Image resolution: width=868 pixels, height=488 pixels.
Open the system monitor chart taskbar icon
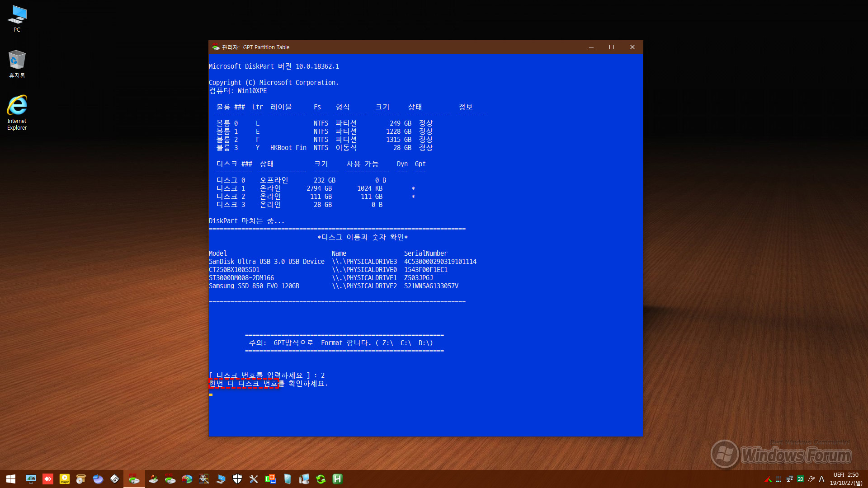[x=31, y=479]
